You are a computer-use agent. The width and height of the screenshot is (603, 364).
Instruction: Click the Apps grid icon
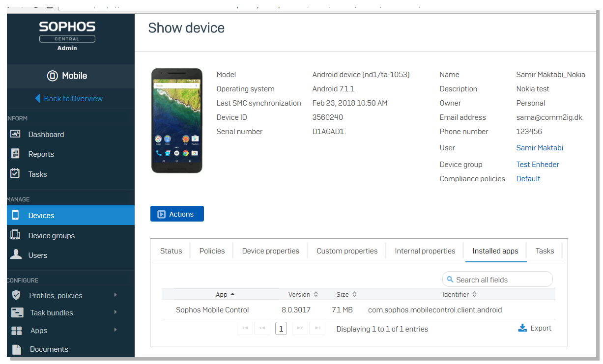17,331
